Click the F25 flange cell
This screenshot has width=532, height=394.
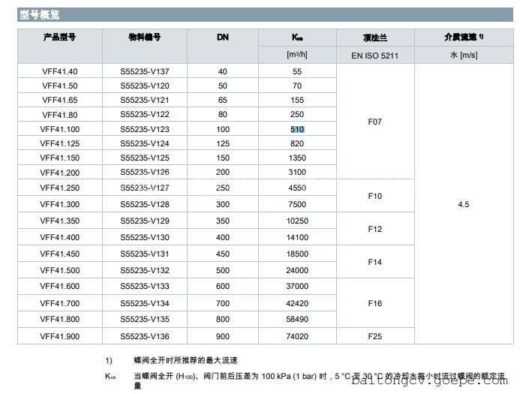pos(374,336)
